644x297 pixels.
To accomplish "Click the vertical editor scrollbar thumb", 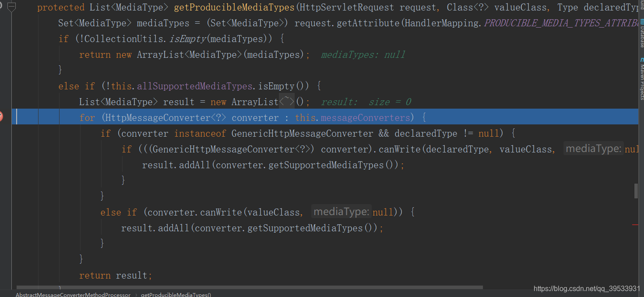I will tap(636, 191).
